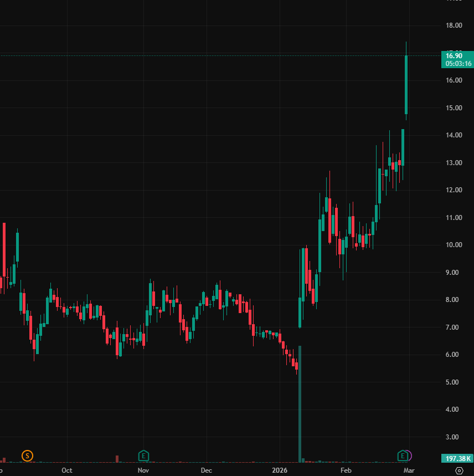The width and height of the screenshot is (474, 476).
Task: Click the 9.00 price axis label
Action: [x=452, y=273]
